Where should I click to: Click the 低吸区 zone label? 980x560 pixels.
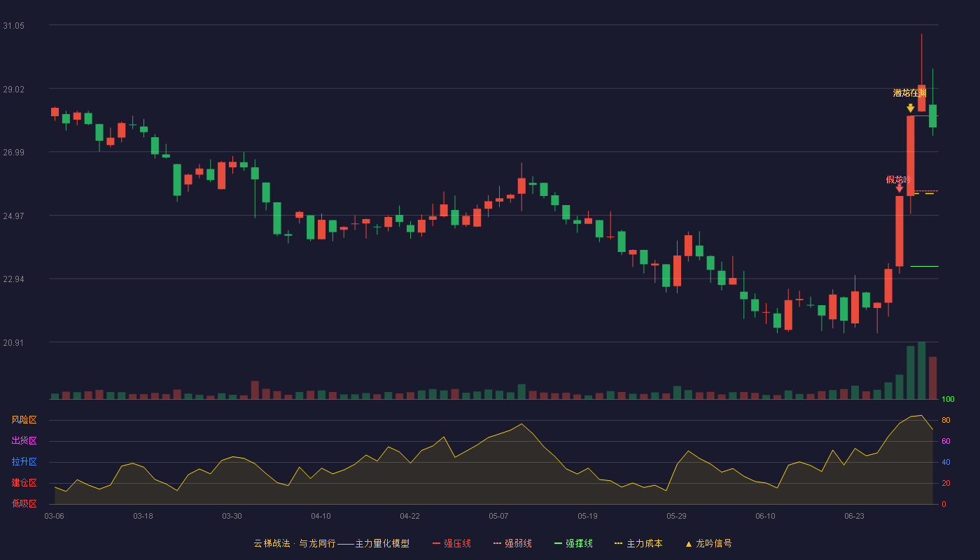coord(24,504)
